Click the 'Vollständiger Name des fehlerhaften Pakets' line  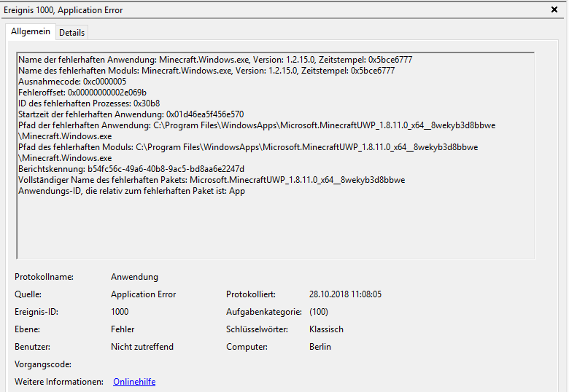[212, 180]
